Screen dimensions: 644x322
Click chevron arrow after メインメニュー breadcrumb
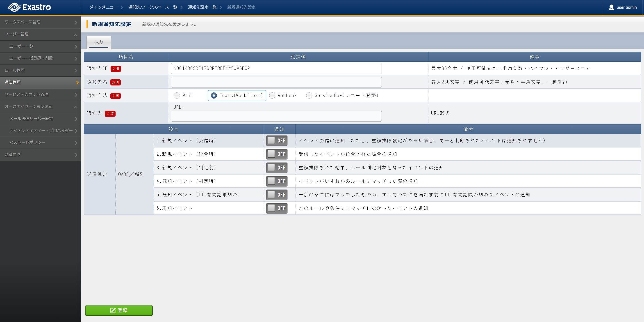pyautogui.click(x=122, y=7)
